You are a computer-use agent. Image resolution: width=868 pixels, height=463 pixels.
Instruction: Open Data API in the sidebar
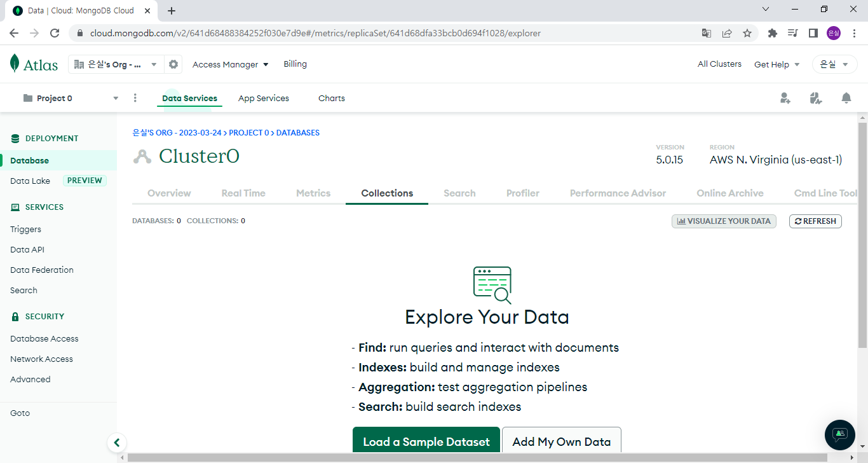27,249
